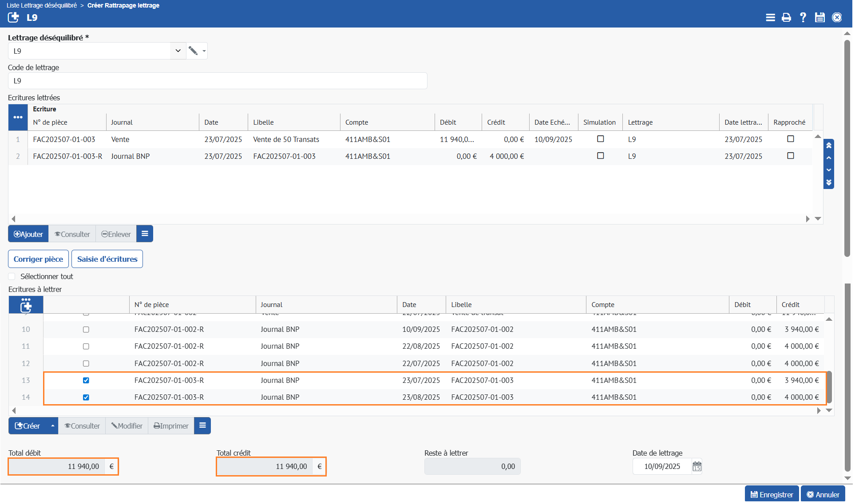Open the hamburger menu in header
This screenshot has width=855, height=504.
pos(770,17)
